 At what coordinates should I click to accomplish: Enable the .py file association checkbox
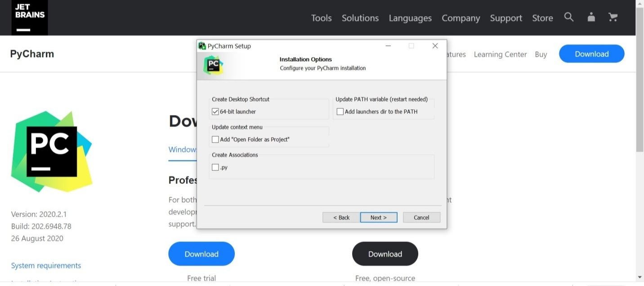point(215,167)
